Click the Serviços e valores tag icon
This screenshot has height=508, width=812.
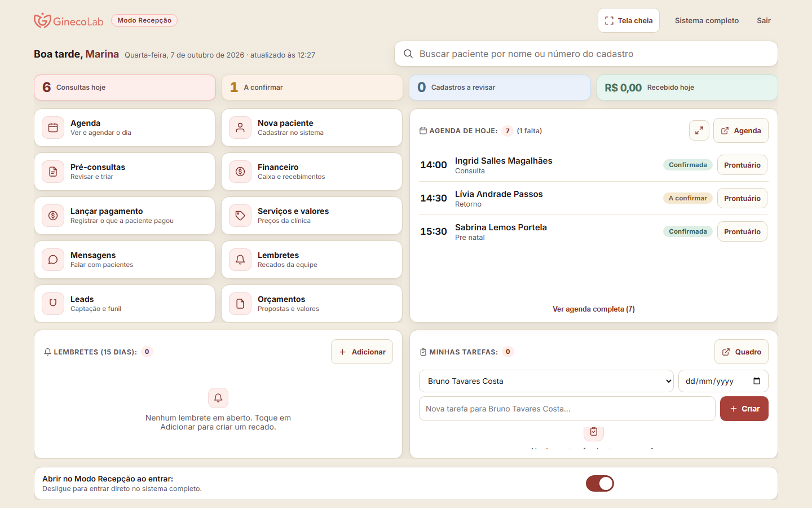click(x=240, y=216)
